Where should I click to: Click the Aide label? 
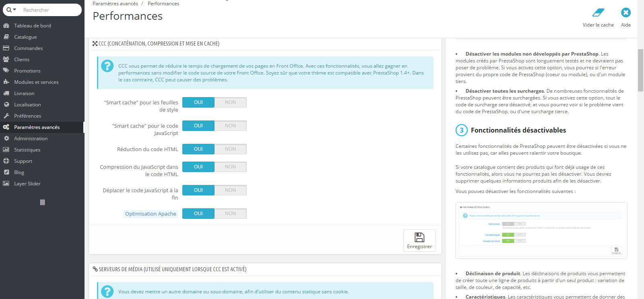(x=626, y=25)
